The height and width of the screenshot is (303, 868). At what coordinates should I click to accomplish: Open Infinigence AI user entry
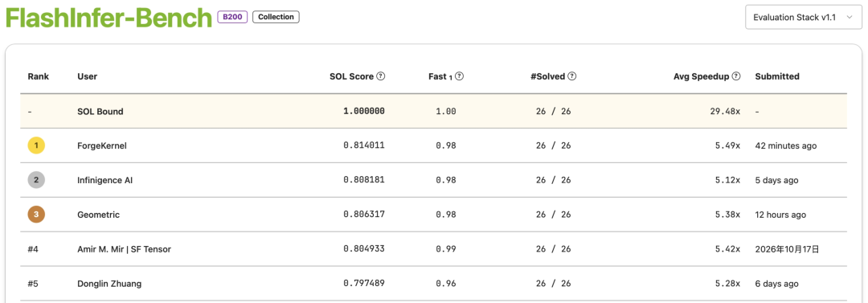(105, 180)
